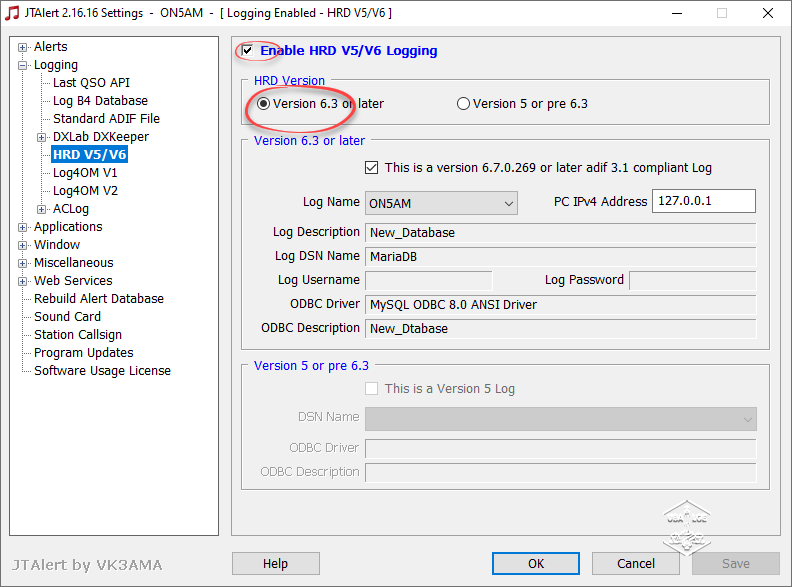Select Version 6.3 or later radio button
The width and height of the screenshot is (792, 587).
pyautogui.click(x=263, y=104)
